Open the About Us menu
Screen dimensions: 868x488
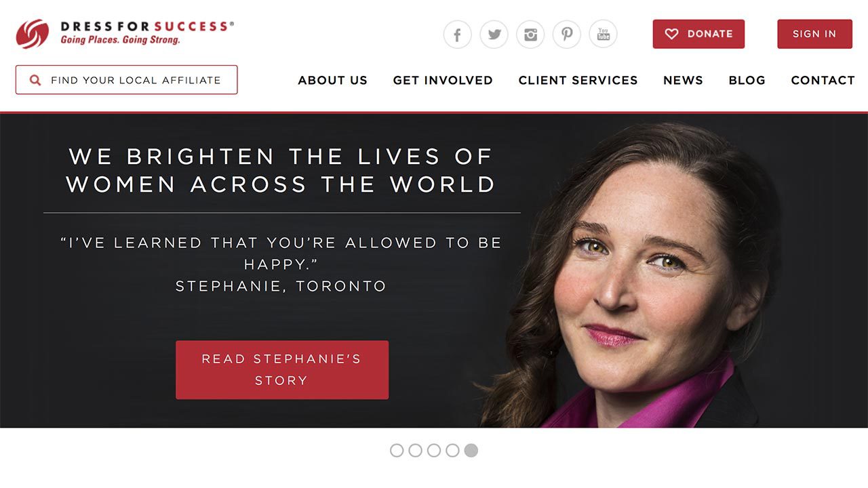(x=333, y=80)
